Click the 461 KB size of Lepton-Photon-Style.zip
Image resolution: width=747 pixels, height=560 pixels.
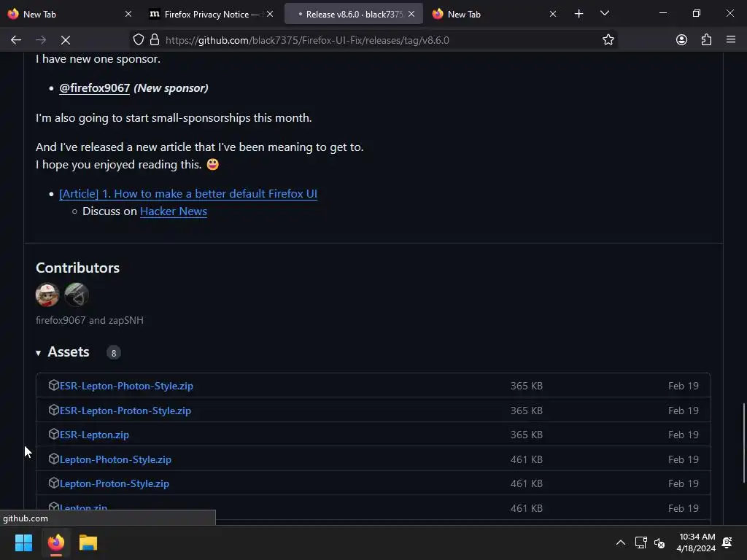point(527,459)
